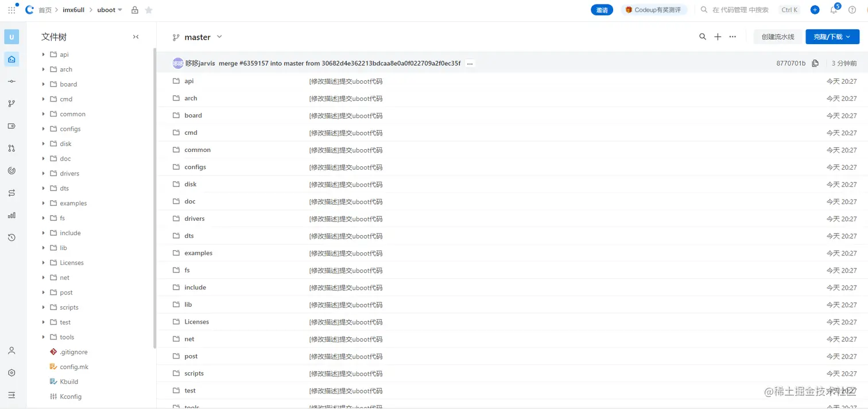
Task: Expand the api folder in file tree
Action: click(x=44, y=54)
